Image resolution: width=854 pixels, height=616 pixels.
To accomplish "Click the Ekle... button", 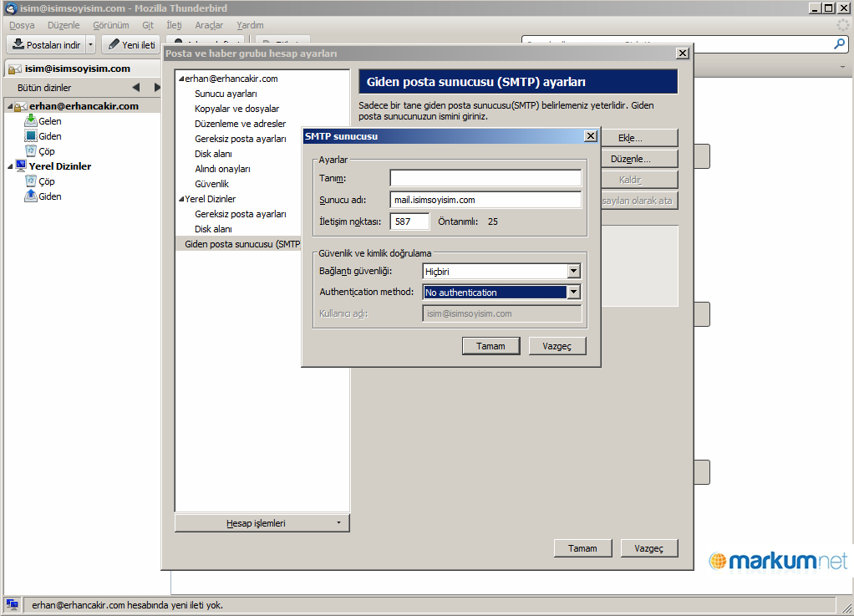I will (639, 138).
